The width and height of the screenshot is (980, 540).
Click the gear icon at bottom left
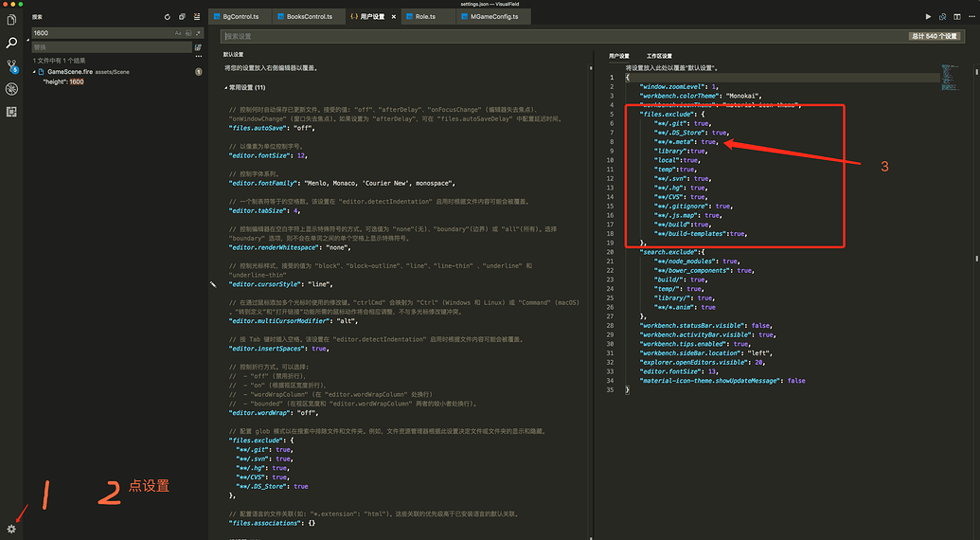[11, 529]
